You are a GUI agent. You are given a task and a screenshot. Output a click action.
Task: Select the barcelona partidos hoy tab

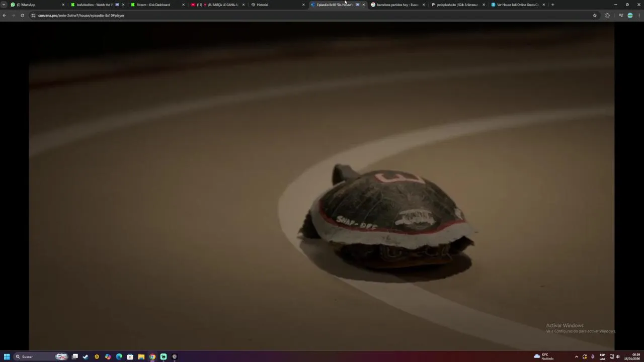click(397, 5)
